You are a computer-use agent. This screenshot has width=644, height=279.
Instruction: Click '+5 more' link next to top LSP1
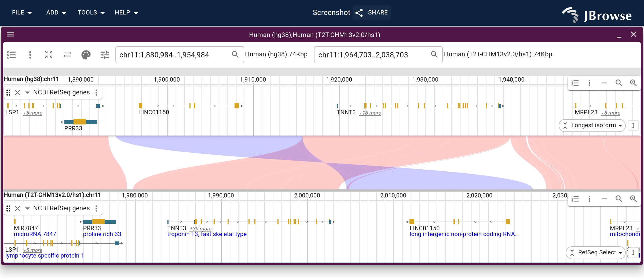click(x=32, y=113)
